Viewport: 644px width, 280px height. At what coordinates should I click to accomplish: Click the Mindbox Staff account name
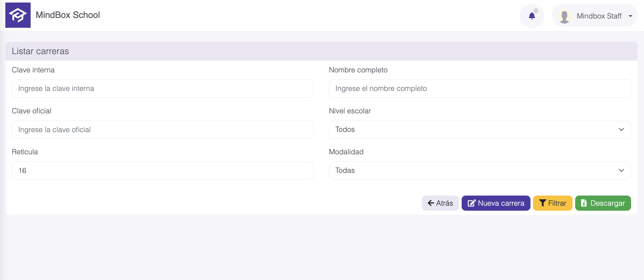[599, 16]
